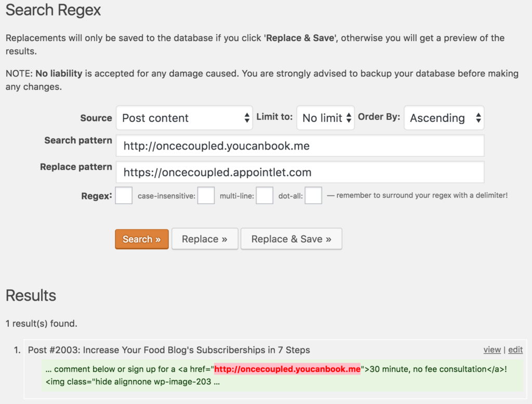Click the Search Regex page heading
The height and width of the screenshot is (404, 532).
(x=54, y=10)
